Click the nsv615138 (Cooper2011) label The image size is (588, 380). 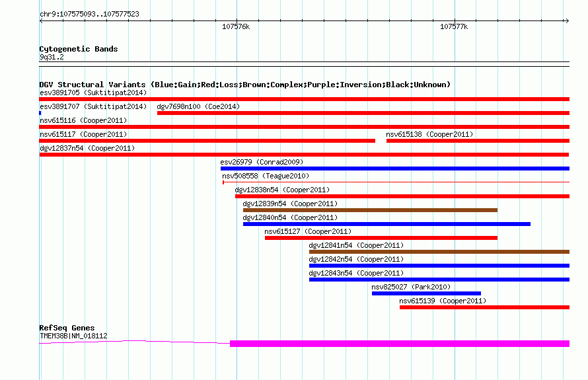point(429,134)
